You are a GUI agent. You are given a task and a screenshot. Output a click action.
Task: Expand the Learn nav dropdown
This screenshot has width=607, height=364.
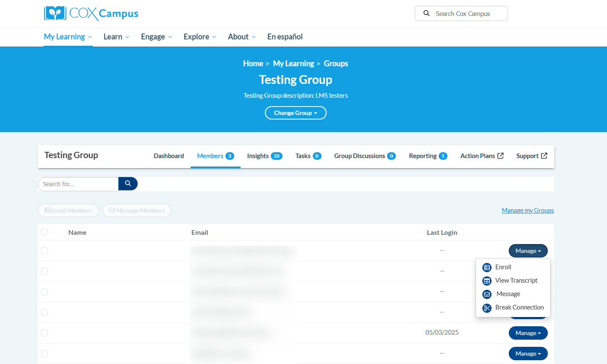click(116, 36)
